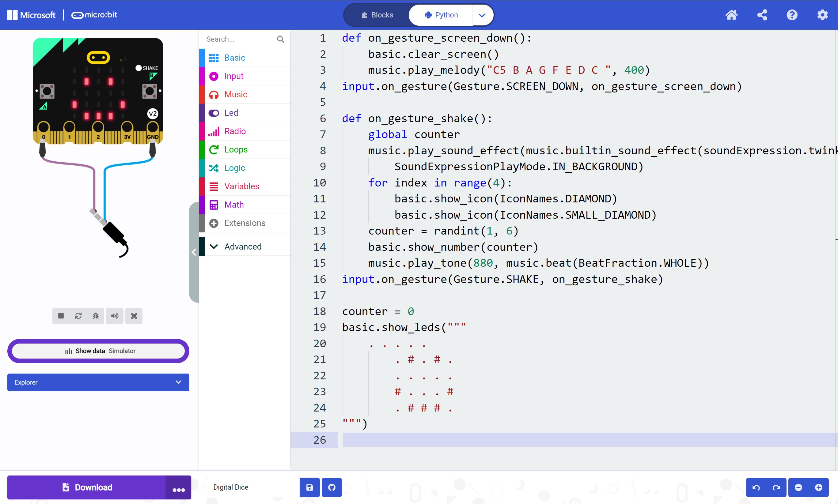Toggle simulator debug mode bug icon

[96, 316]
